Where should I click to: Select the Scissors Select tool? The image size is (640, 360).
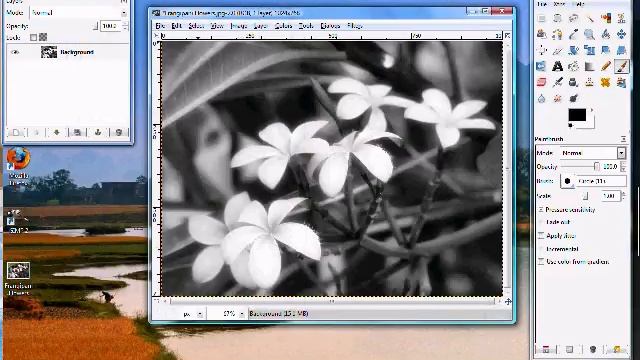621,18
